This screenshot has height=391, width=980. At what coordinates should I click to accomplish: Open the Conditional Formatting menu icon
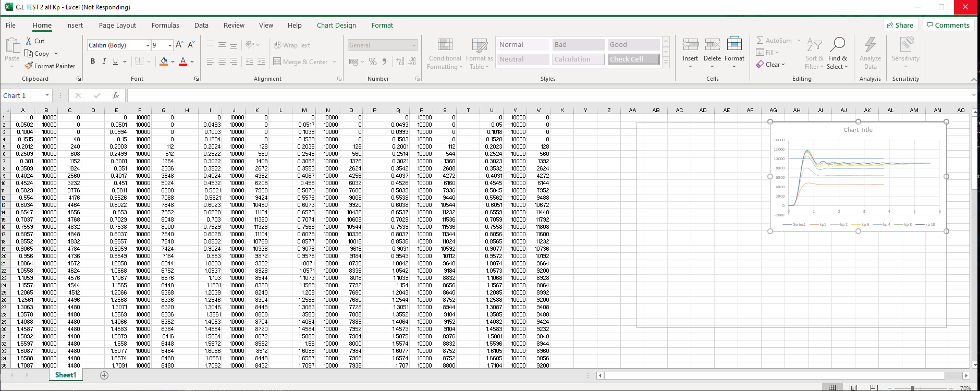[445, 45]
